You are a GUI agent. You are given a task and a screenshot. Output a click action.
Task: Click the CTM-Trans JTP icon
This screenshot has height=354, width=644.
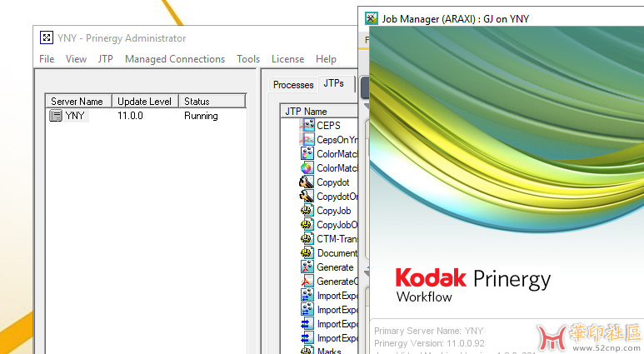(307, 238)
